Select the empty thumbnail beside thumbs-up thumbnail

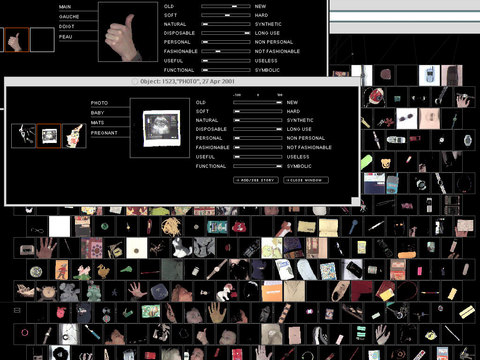(x=42, y=40)
